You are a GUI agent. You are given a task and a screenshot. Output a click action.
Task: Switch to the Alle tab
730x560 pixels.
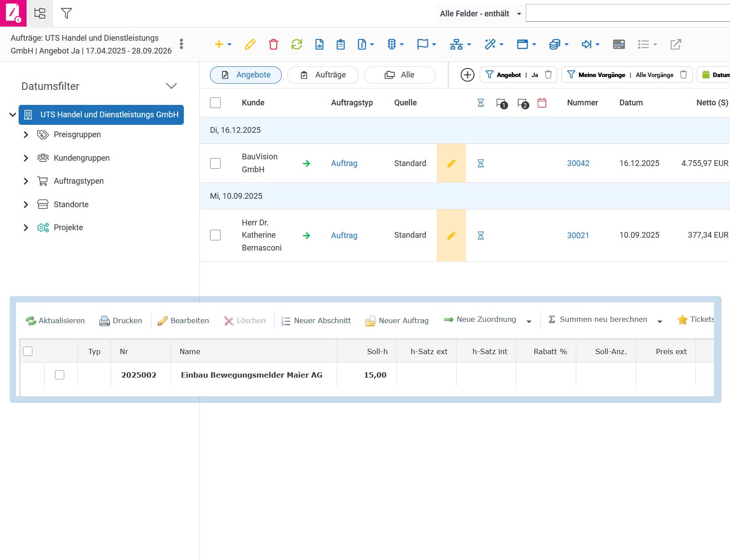400,75
